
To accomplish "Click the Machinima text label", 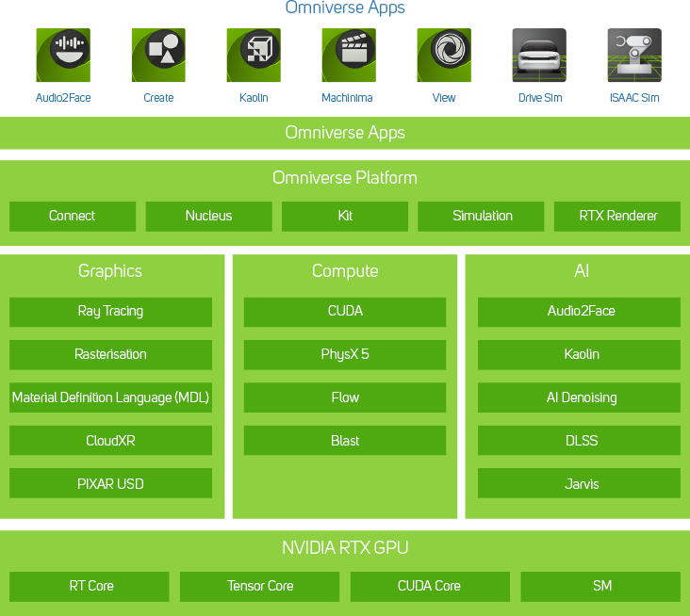I will pyautogui.click(x=347, y=98).
